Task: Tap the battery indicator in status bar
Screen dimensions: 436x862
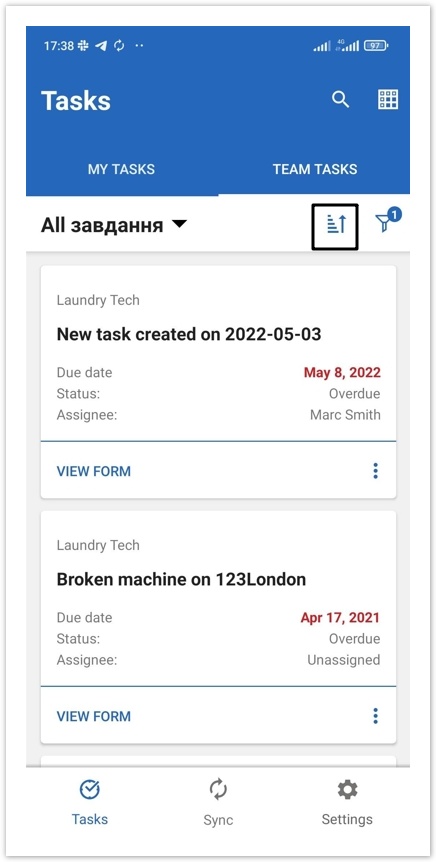Action: [377, 46]
